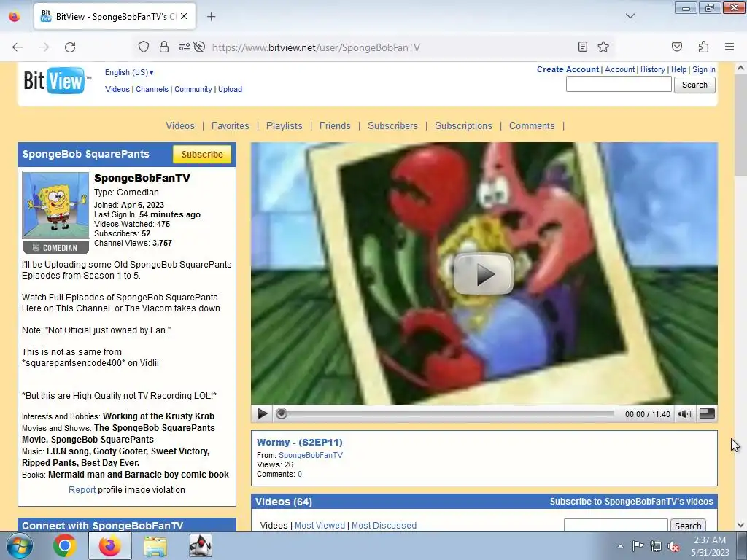This screenshot has width=747, height=560.
Task: Click the Comedian badge under the avatar
Action: pos(55,248)
